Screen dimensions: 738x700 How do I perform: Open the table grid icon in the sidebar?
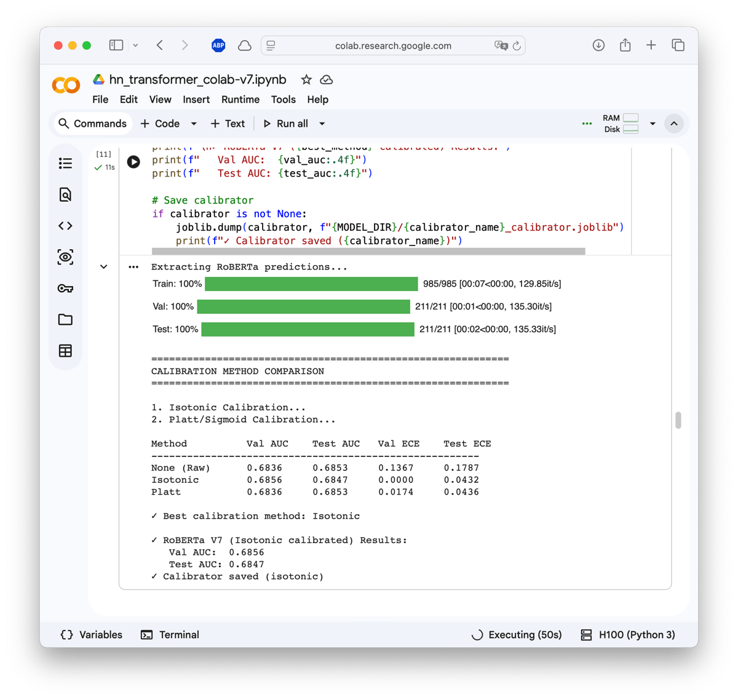[65, 351]
